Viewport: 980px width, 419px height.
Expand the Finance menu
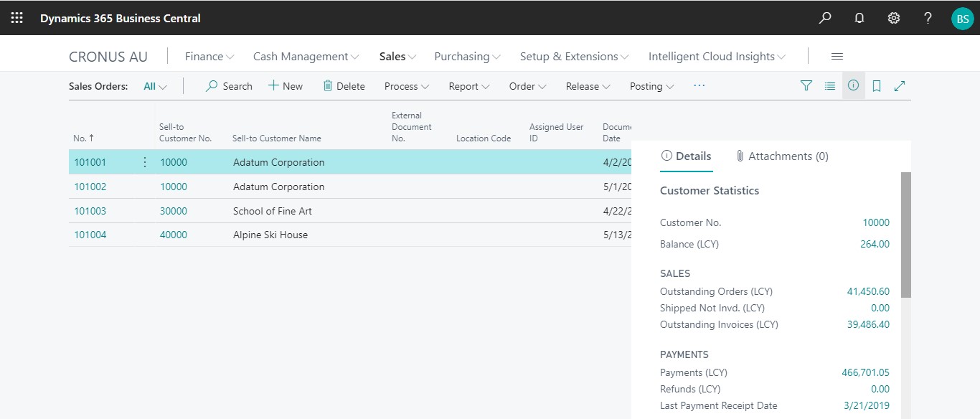tap(209, 57)
